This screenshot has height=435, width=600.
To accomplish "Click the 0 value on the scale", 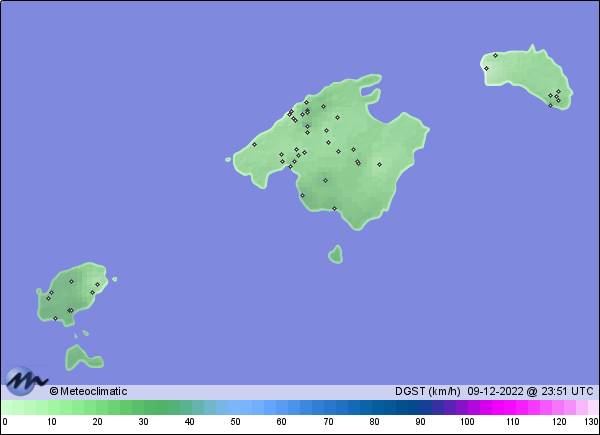I will (5, 422).
